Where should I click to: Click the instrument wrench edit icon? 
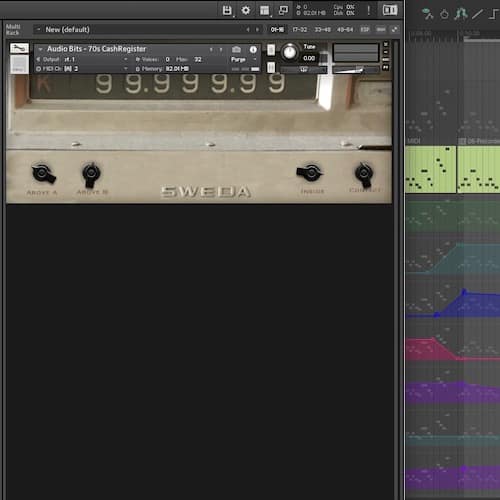[x=19, y=48]
